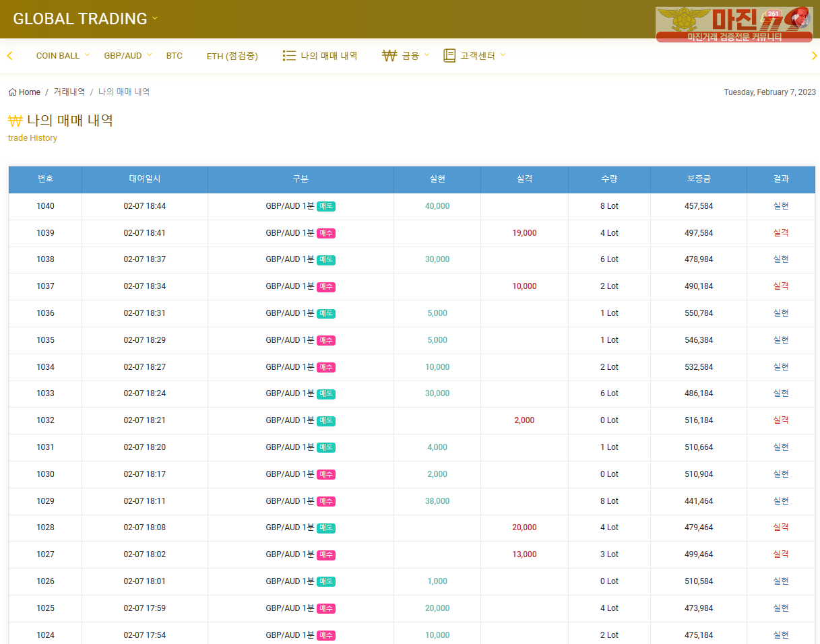Click the list icon beside 나의 매매 내역
820x644 pixels.
click(289, 56)
